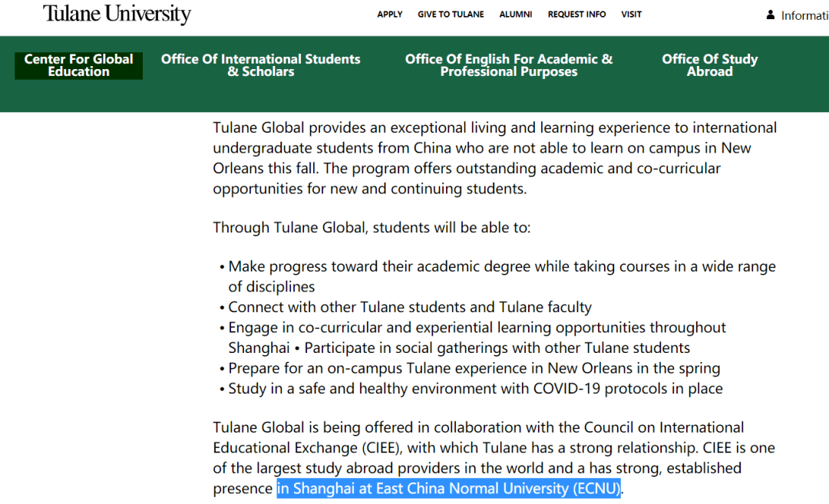
Task: Click the bullet about on-campus Tulane experience in spring
Action: coord(474,368)
